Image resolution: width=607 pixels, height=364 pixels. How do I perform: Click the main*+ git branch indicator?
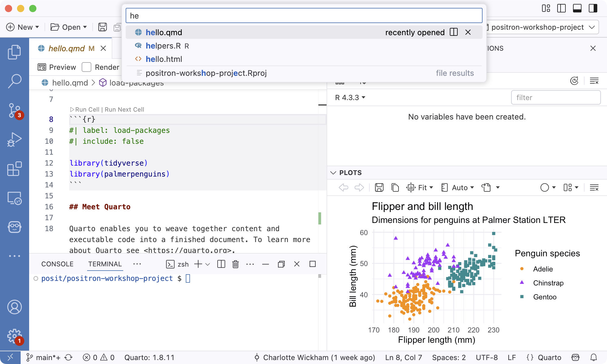point(43,358)
